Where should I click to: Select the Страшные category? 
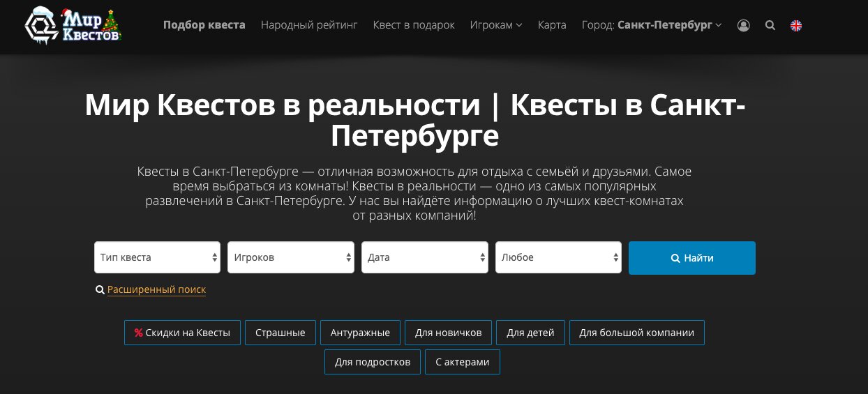(x=280, y=333)
